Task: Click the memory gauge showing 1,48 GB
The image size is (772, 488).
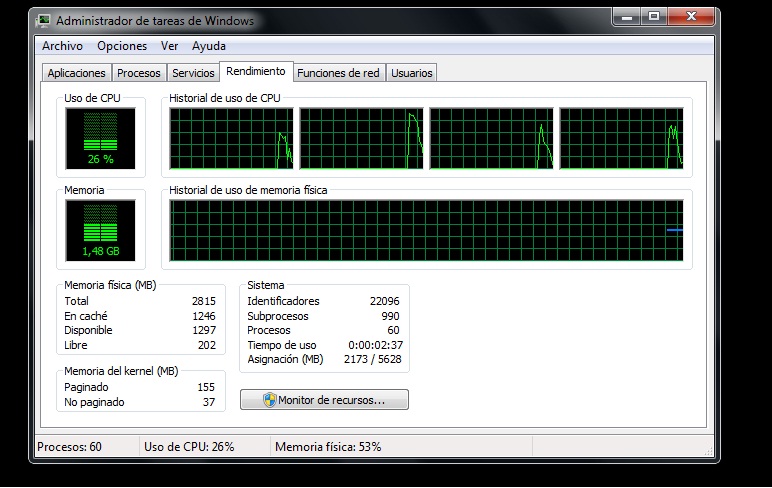Action: 100,230
